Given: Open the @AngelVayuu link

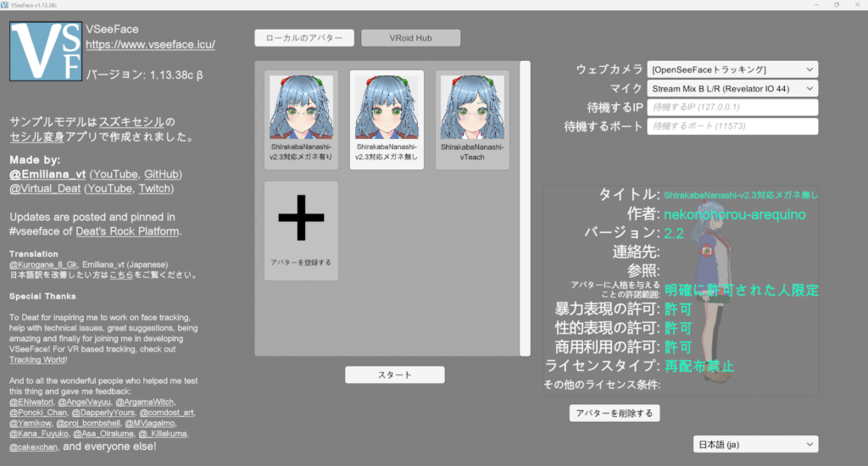Looking at the screenshot, I should click(84, 402).
